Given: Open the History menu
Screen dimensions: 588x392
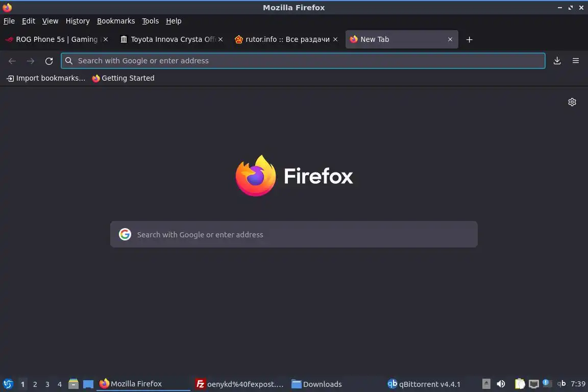Looking at the screenshot, I should point(78,21).
